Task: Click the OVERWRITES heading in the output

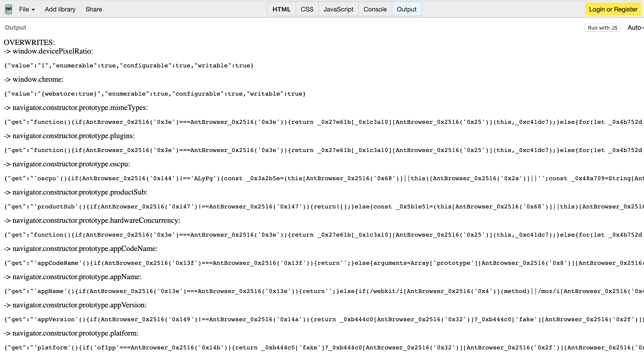Action: tap(29, 42)
